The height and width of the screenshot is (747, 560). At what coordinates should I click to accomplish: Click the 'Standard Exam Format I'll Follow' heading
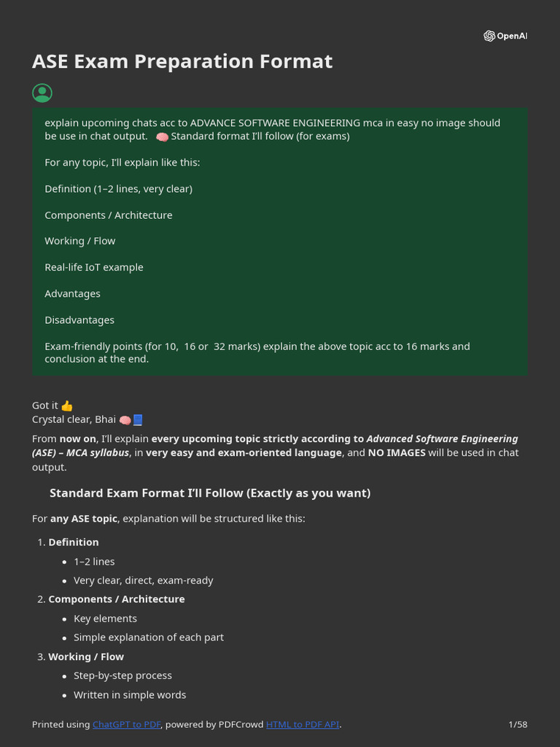(x=210, y=493)
